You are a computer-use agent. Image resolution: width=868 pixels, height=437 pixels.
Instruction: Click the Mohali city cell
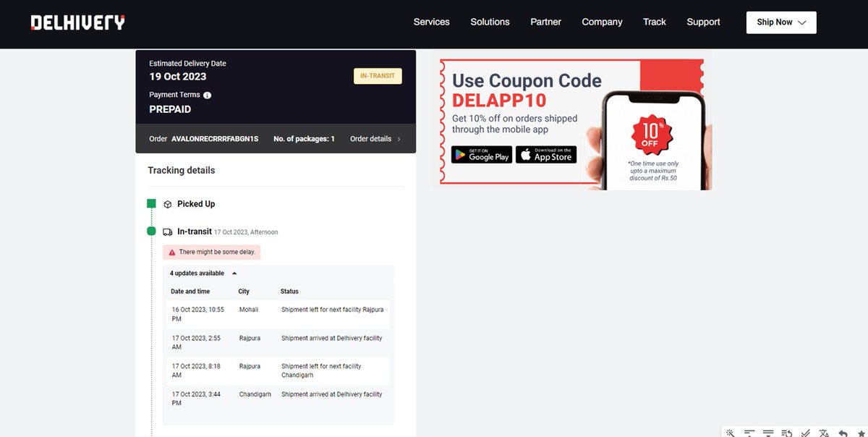249,309
